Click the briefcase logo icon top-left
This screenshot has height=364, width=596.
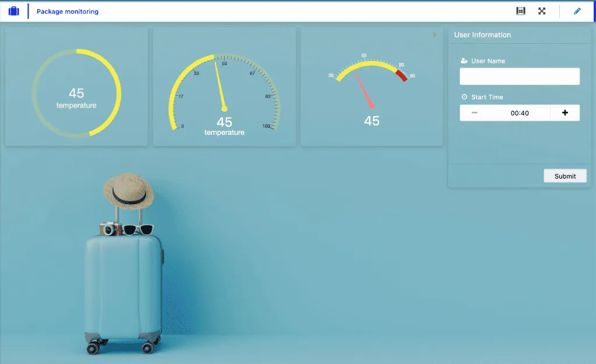click(x=13, y=10)
